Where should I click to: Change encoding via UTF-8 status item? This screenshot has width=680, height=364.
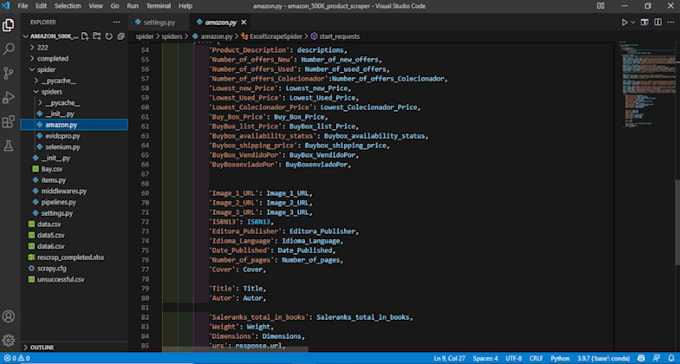tap(513, 358)
